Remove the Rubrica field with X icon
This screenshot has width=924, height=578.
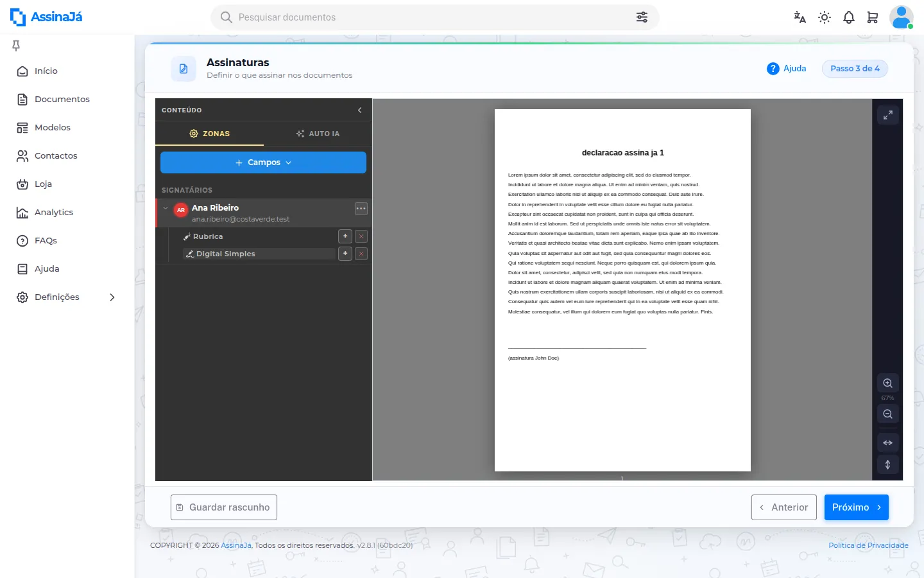pos(361,236)
